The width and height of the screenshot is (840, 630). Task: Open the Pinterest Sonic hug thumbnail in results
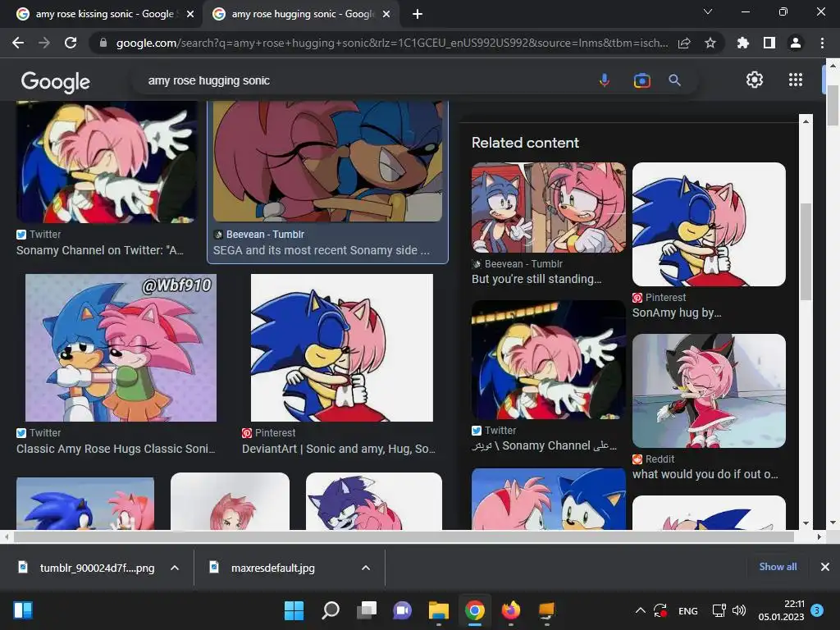pos(342,348)
